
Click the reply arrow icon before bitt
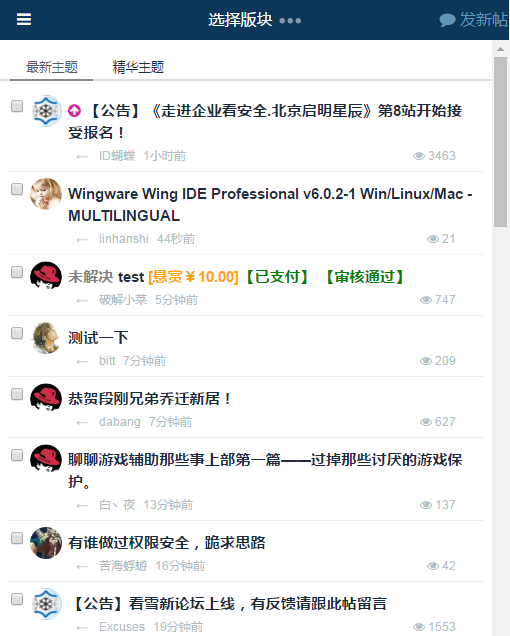pyautogui.click(x=82, y=361)
